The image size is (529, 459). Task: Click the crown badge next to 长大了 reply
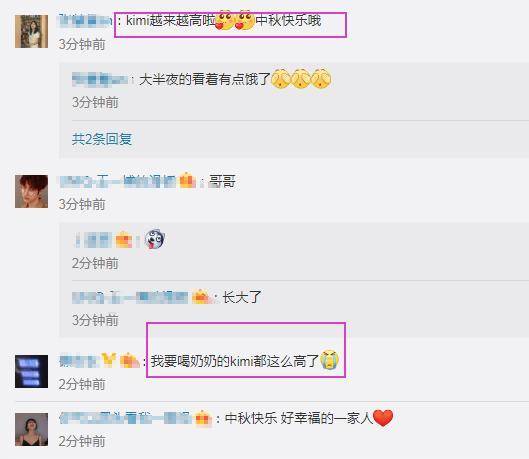[x=201, y=297]
